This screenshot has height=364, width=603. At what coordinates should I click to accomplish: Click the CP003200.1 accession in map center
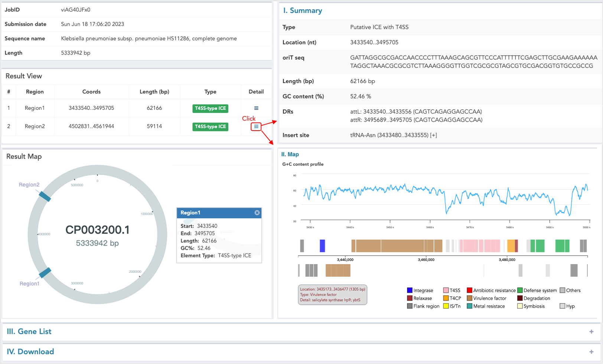click(x=97, y=230)
